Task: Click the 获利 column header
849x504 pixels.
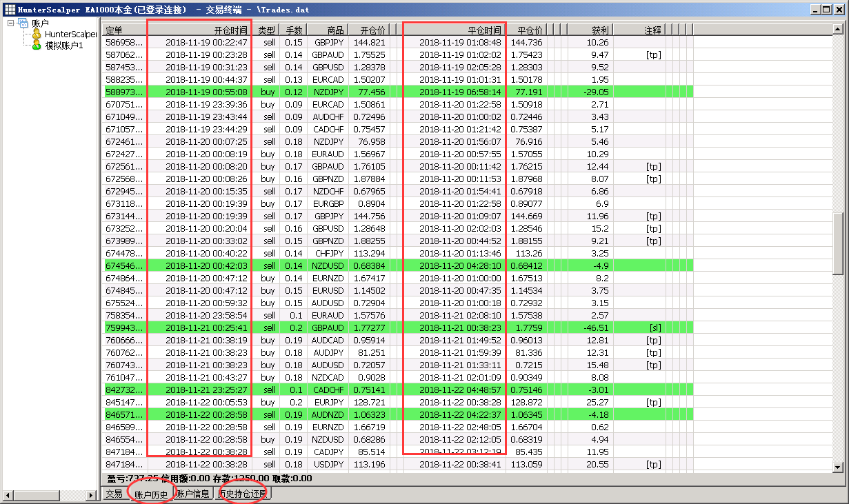Action: click(x=590, y=30)
